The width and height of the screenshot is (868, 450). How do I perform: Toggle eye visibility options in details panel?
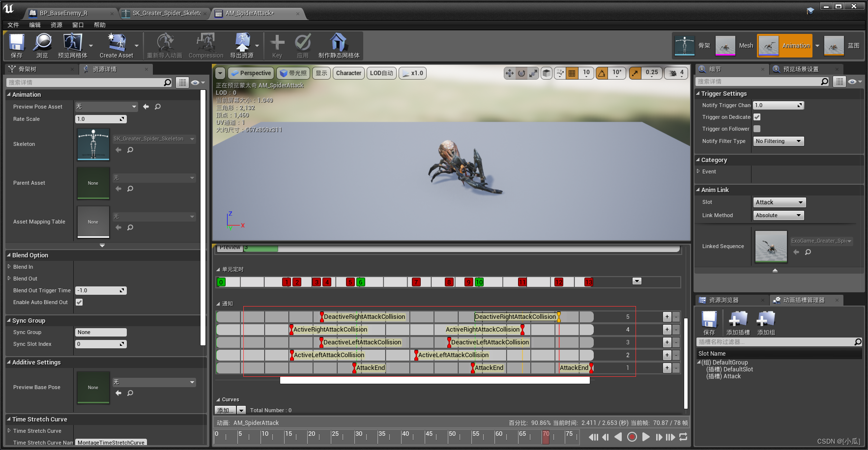(855, 82)
